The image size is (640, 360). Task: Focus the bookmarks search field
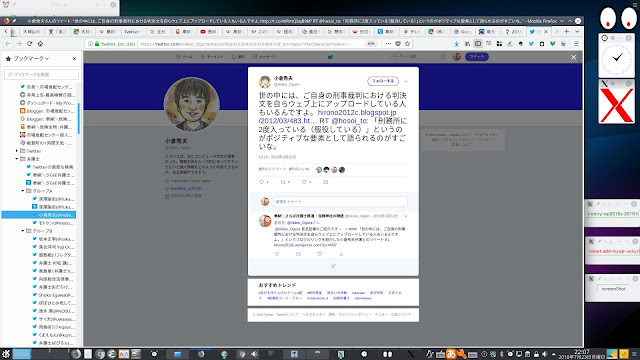click(41, 74)
